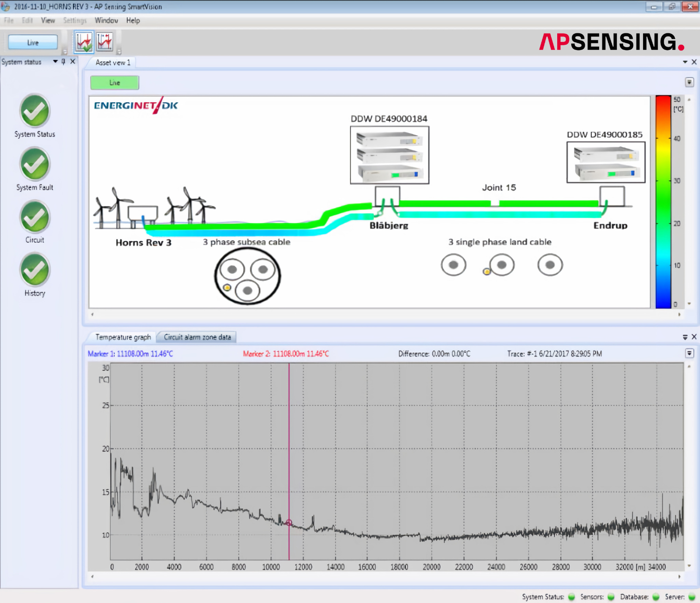Open the Circuit status icon
The image size is (700, 603).
tap(35, 217)
